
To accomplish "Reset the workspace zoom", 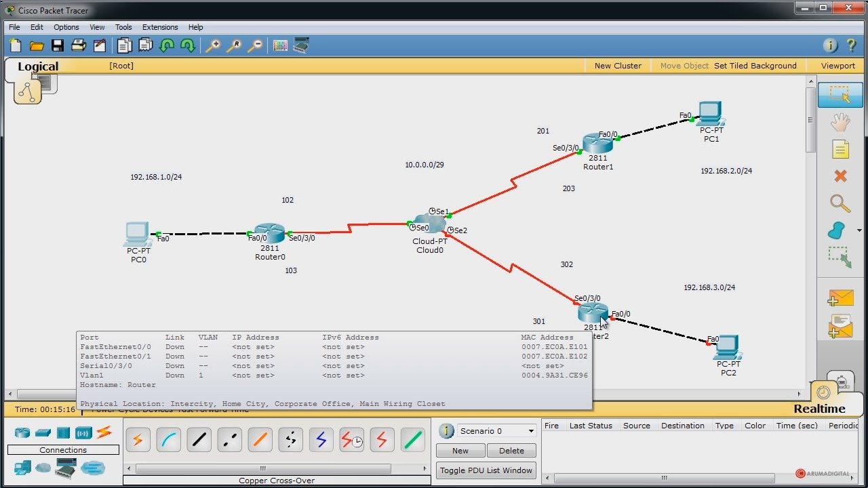I will pos(234,45).
